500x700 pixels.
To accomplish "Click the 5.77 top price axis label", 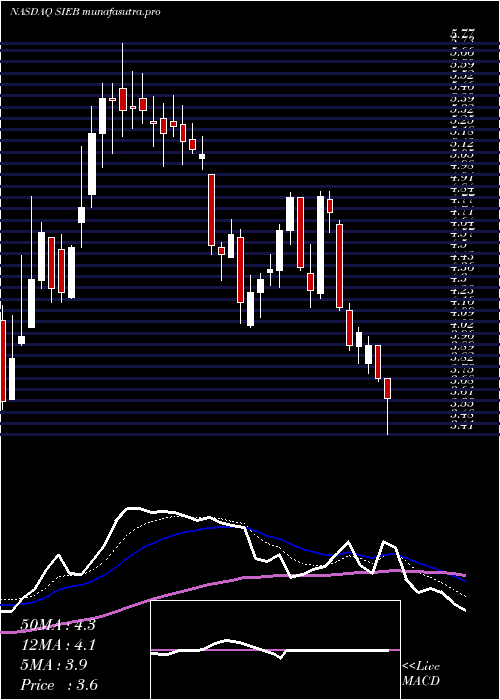I will (462, 33).
